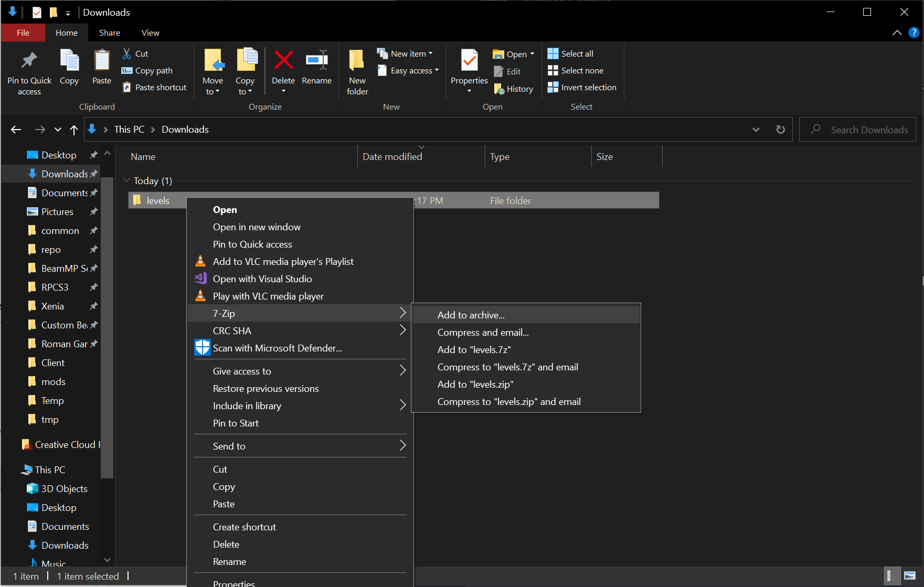Open the Give access to submenu
The height and width of the screenshot is (587, 924).
300,371
